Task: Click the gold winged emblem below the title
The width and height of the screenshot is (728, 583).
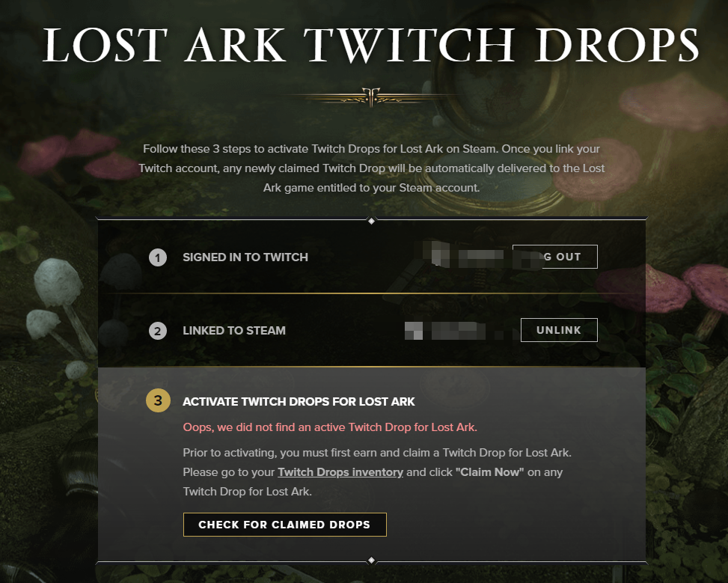Action: 371,97
